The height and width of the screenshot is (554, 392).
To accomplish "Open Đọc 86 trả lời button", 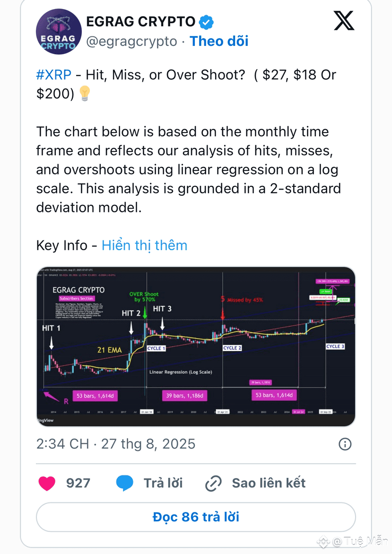I will [x=196, y=517].
